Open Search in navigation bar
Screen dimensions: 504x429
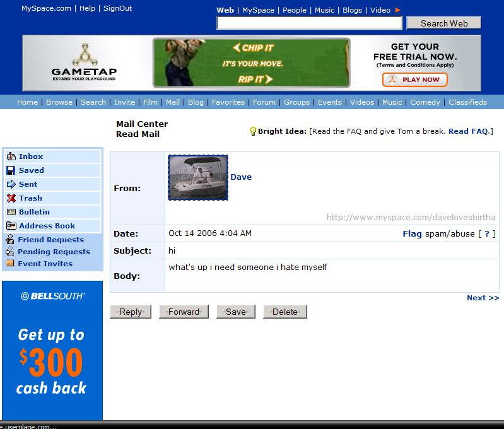click(x=93, y=102)
